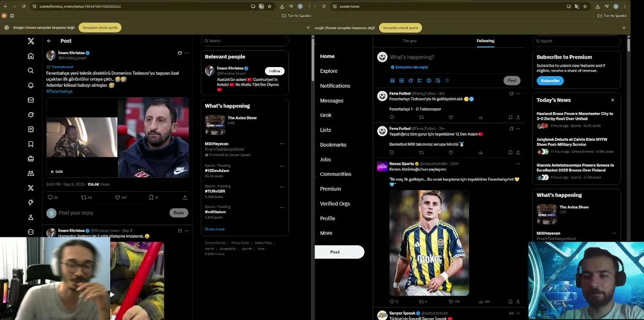The width and height of the screenshot is (644, 320).
Task: View analytics icon on Fenerbahçe 1 - 0 Trabzonspor tweet
Action: [481, 117]
